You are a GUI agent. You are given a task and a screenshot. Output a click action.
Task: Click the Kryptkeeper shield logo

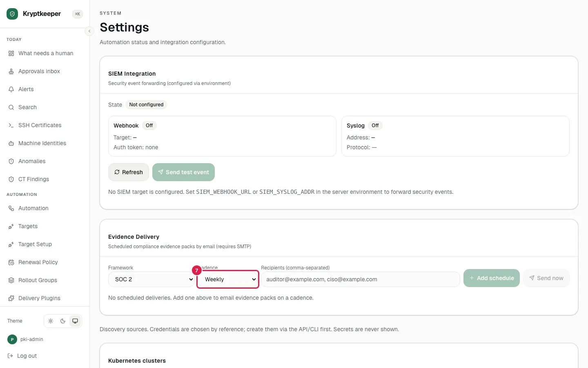[x=12, y=14]
